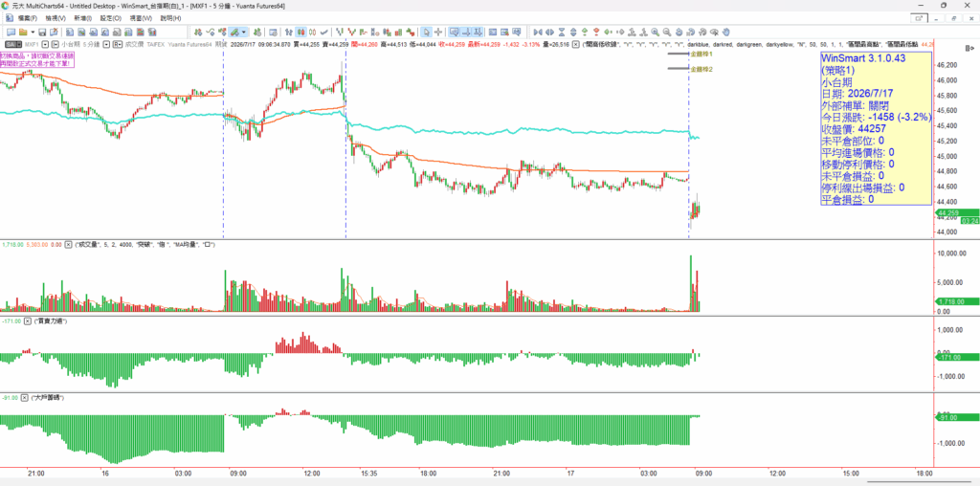
Task: Select the crosshair cursor tool
Action: tap(438, 32)
